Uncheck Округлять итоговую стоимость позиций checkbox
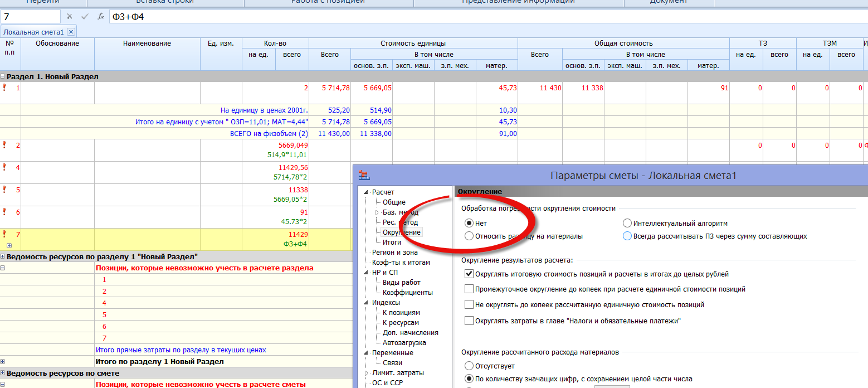Viewport: 868px width, 388px height. click(469, 274)
